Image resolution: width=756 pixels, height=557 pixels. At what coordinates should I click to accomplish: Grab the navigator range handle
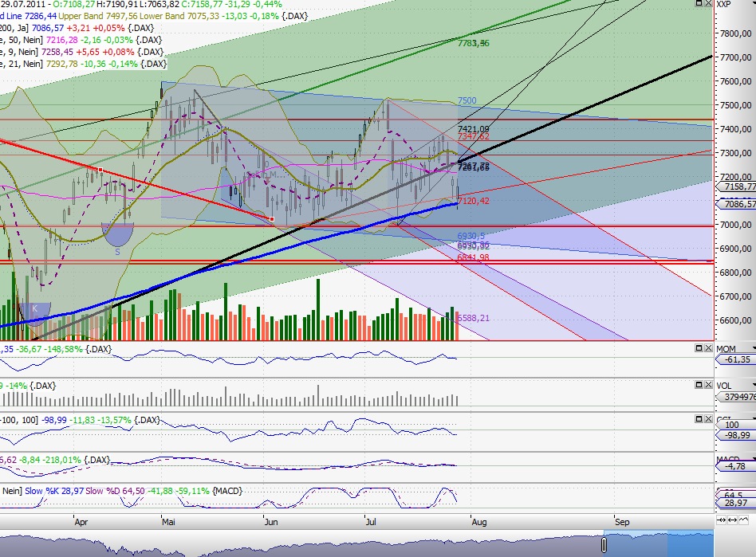tap(604, 545)
